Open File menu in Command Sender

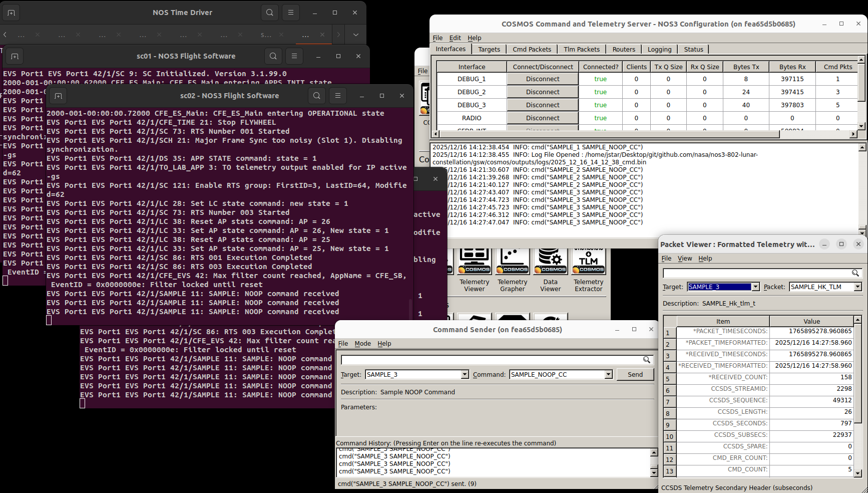tap(343, 344)
